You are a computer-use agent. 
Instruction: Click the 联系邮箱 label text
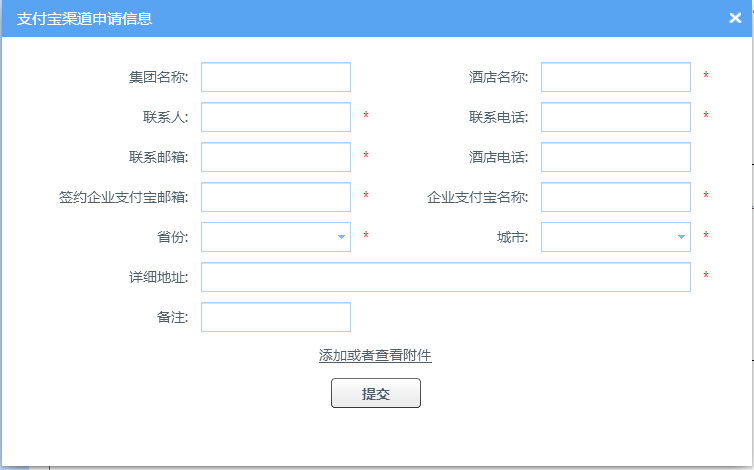(159, 157)
